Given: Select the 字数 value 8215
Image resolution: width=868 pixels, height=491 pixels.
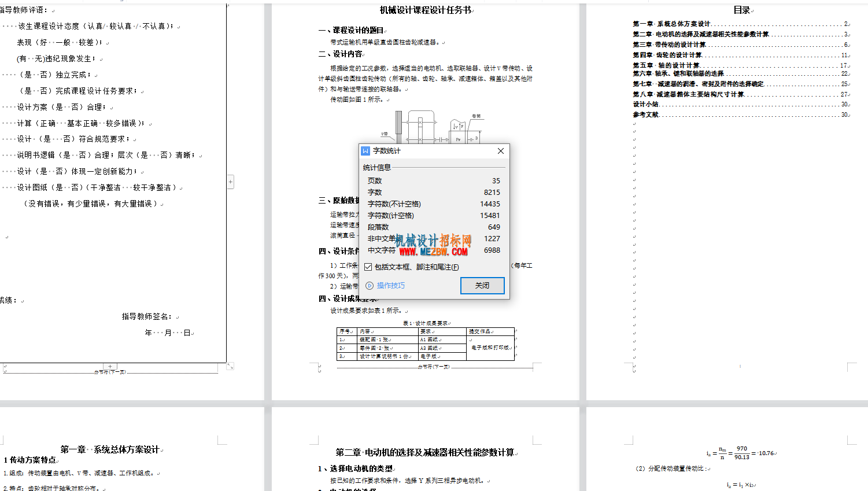Looking at the screenshot, I should tap(492, 193).
